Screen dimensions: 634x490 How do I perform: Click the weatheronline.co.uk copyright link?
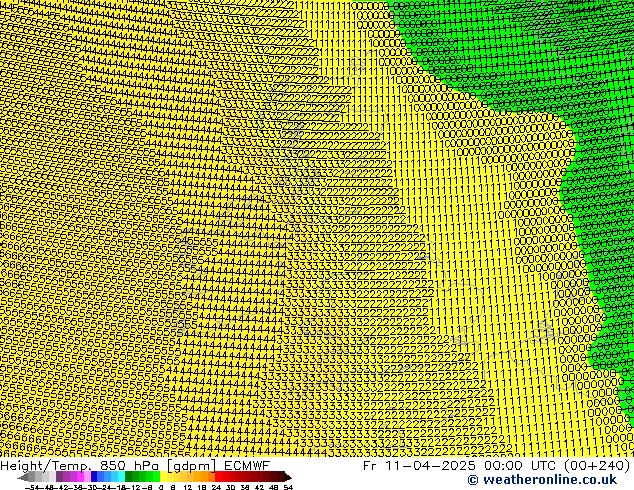pyautogui.click(x=542, y=480)
